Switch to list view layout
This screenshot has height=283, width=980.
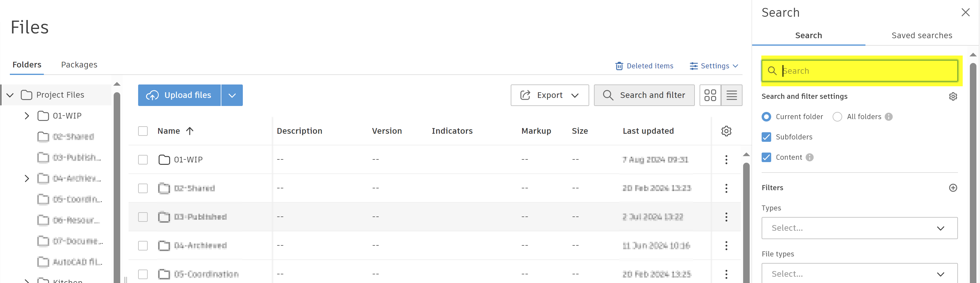coord(731,95)
